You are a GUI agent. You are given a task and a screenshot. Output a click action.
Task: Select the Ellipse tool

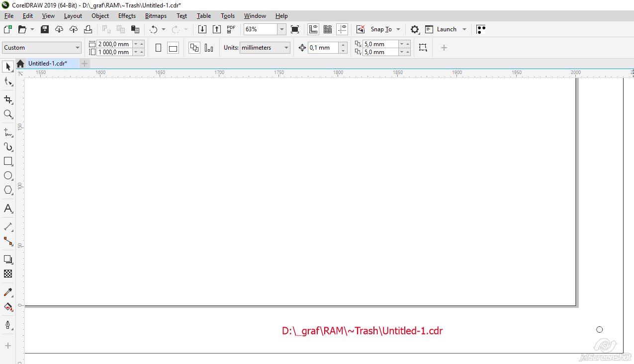[x=8, y=176]
